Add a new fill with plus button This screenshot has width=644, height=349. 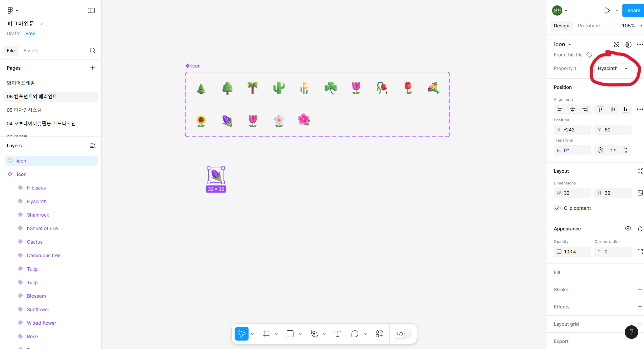click(x=640, y=272)
